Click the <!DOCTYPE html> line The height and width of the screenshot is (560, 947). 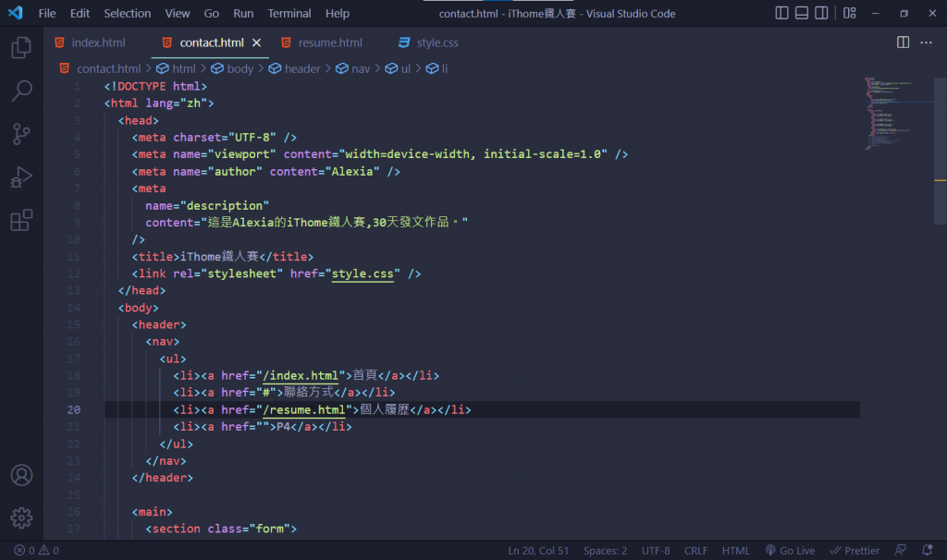pyautogui.click(x=155, y=86)
